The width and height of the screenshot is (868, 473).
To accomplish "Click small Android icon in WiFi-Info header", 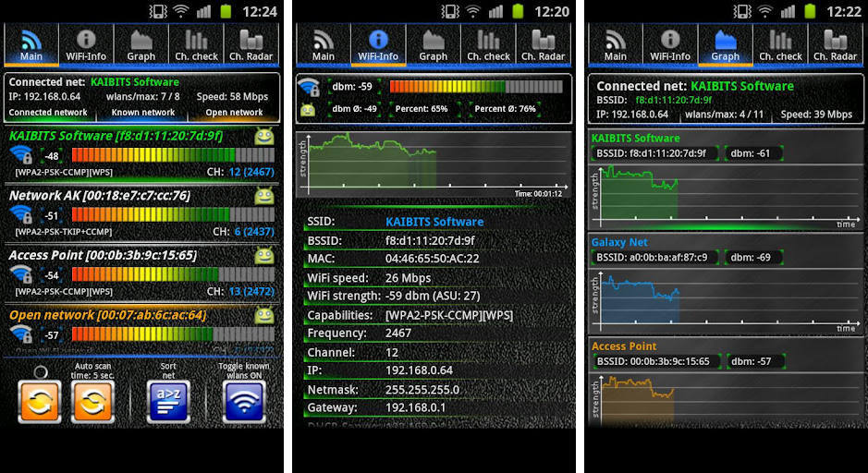I will tap(308, 110).
